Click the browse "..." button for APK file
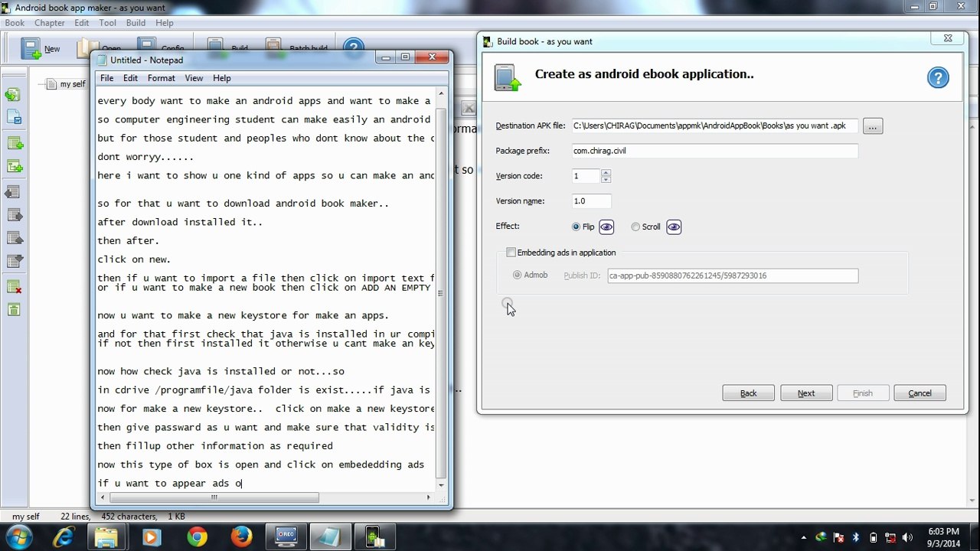The height and width of the screenshot is (551, 980). (x=873, y=126)
